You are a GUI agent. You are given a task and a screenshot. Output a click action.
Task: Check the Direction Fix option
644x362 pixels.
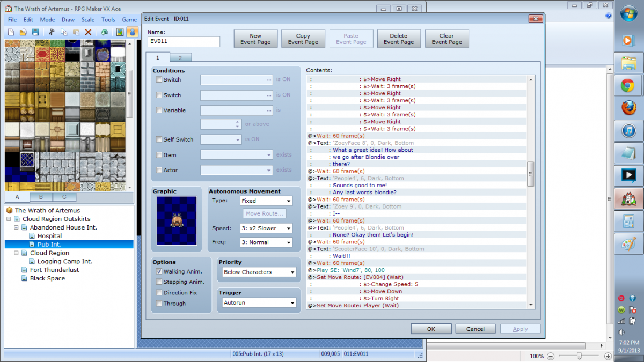tap(159, 293)
